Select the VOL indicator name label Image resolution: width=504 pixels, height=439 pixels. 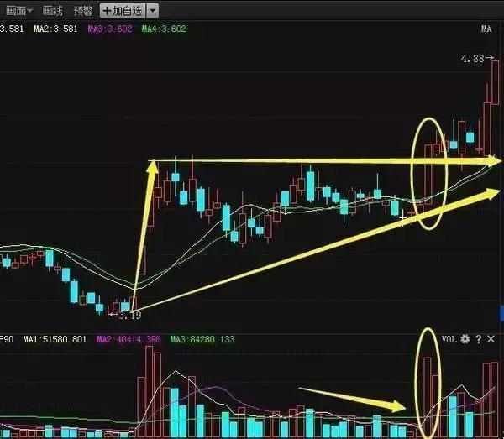coord(449,339)
